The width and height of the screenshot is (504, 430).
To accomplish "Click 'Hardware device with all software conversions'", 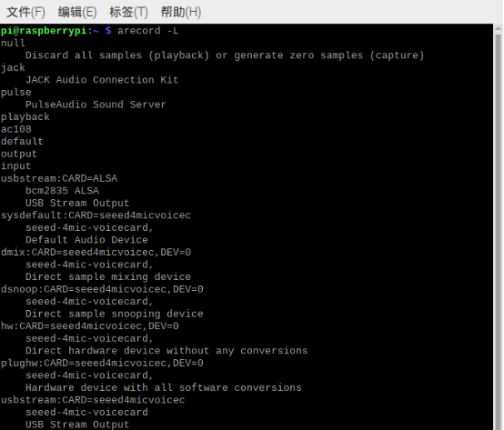I will point(163,387).
